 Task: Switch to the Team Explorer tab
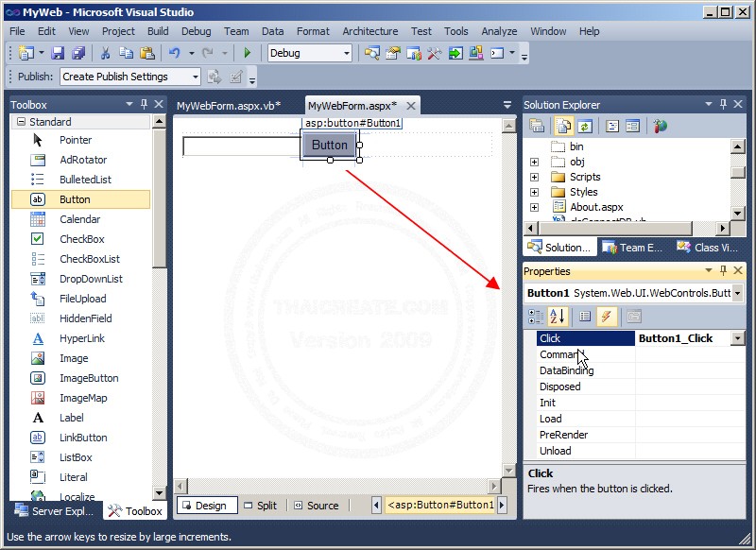631,248
